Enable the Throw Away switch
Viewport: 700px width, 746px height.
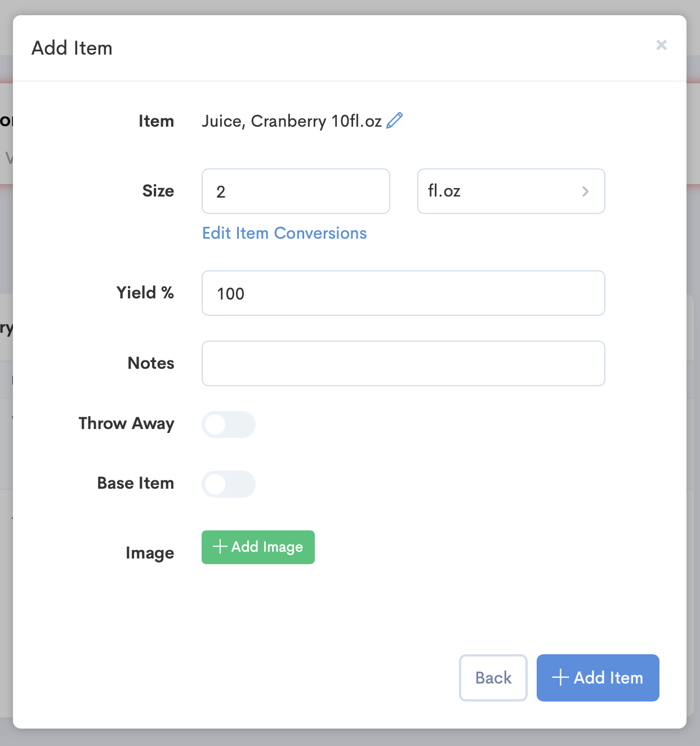tap(229, 425)
